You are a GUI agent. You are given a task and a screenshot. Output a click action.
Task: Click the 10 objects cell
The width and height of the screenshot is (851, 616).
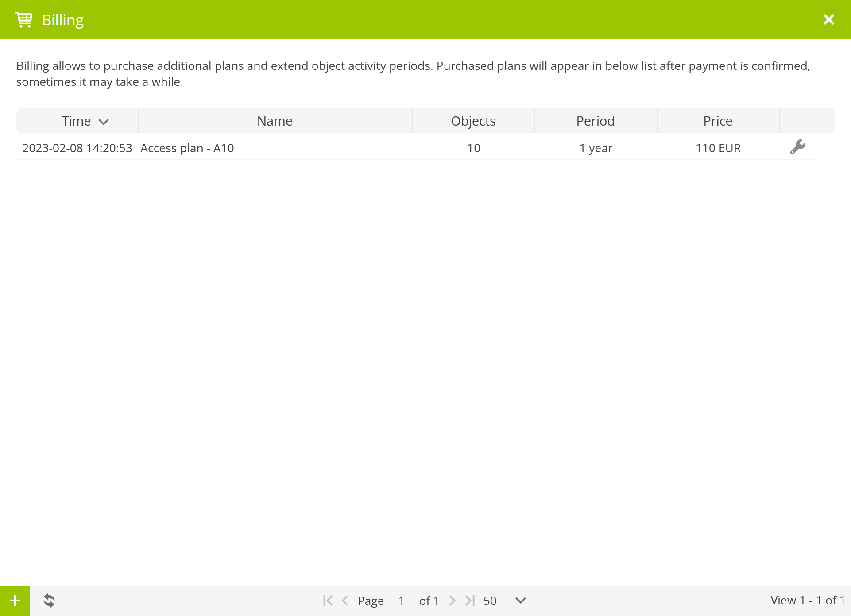tap(474, 148)
